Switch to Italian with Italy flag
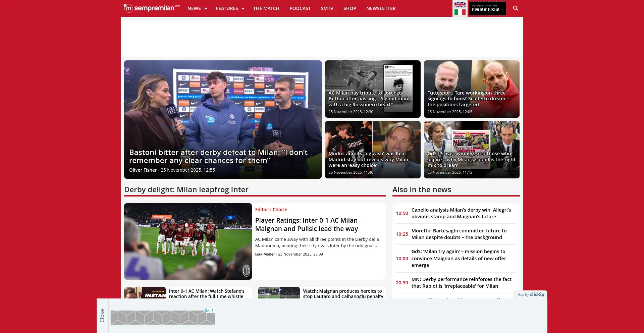 point(460,12)
